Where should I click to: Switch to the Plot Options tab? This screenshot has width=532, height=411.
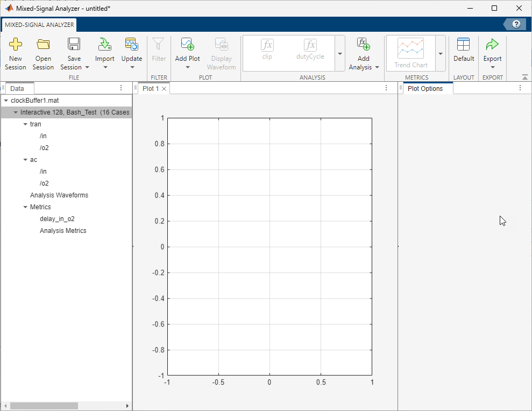click(x=425, y=89)
